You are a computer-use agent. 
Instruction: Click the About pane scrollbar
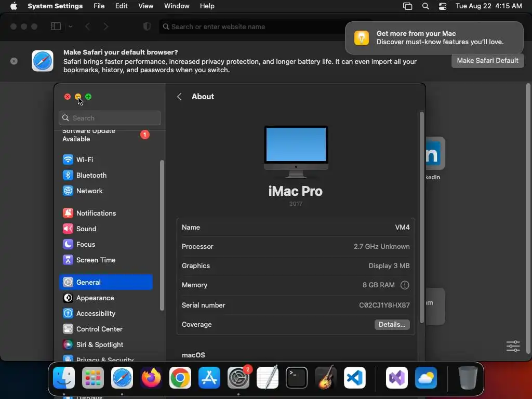(422, 217)
